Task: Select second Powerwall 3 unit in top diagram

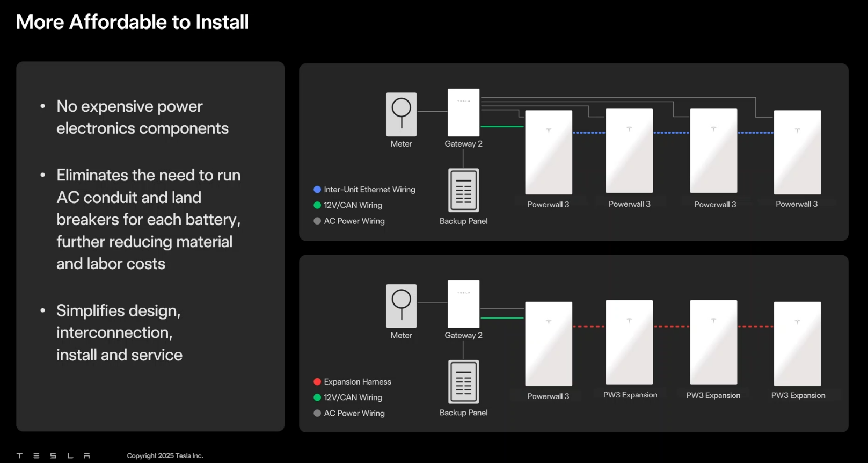Action: 629,151
